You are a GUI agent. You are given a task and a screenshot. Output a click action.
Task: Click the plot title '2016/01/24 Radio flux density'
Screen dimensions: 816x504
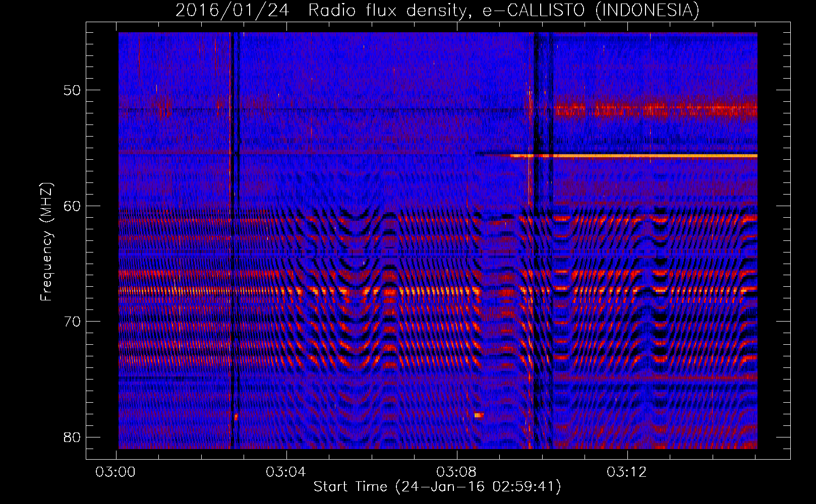click(321, 10)
